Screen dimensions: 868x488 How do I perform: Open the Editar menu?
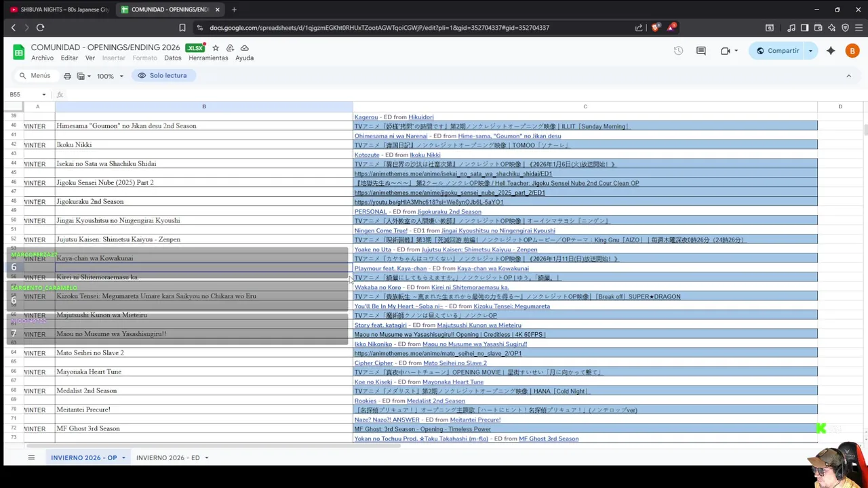tap(69, 58)
